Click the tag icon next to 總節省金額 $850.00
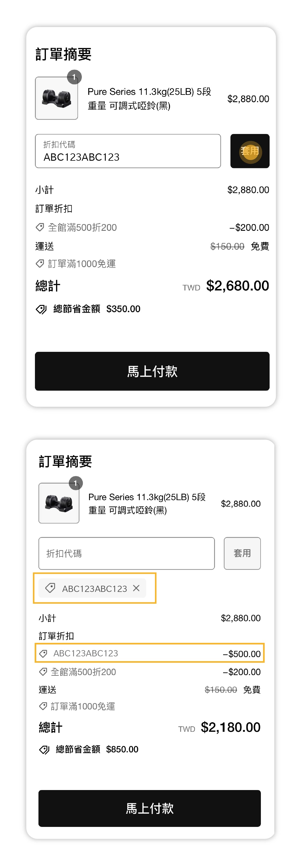Image resolution: width=302 pixels, height=868 pixels. tap(44, 750)
